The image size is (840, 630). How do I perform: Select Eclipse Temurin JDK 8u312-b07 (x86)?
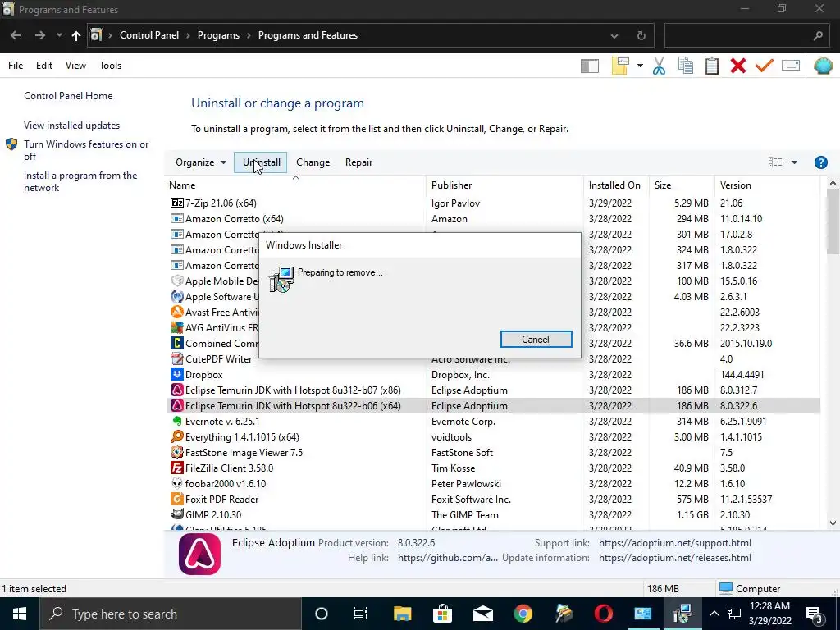[493, 390]
